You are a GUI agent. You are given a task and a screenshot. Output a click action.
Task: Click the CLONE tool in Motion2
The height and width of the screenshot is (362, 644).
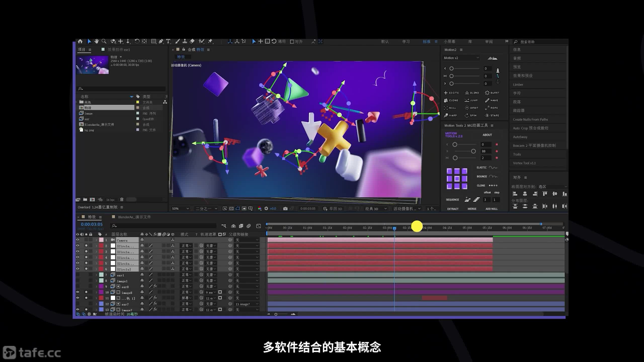pos(451,100)
